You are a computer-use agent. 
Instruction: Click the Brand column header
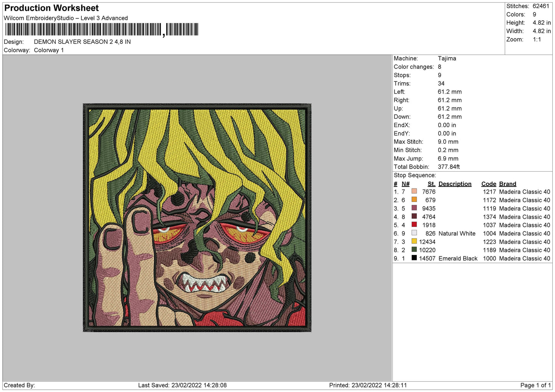(508, 184)
